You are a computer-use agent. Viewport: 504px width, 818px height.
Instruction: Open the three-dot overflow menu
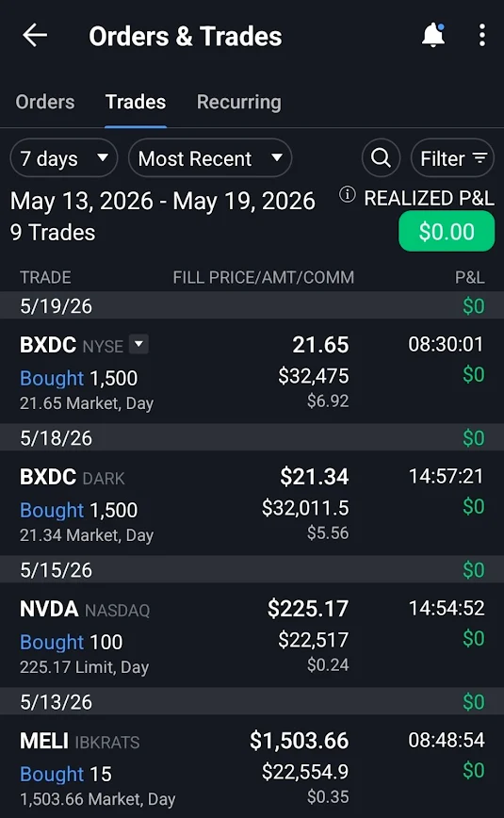tap(482, 36)
